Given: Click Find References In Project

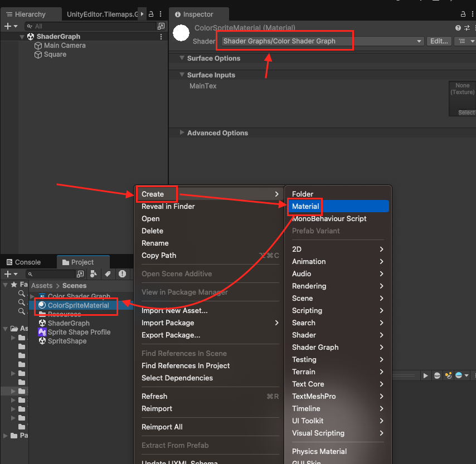Looking at the screenshot, I should [x=210, y=365].
